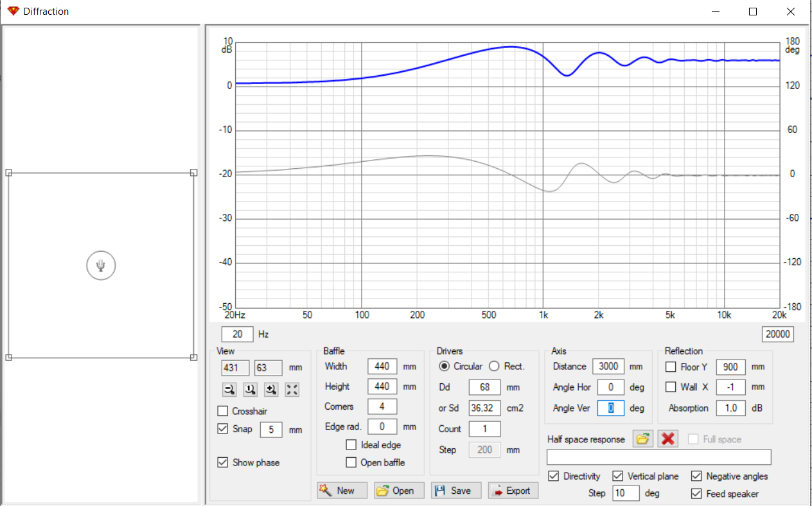Click the Diffraction app icon in title bar

point(13,11)
